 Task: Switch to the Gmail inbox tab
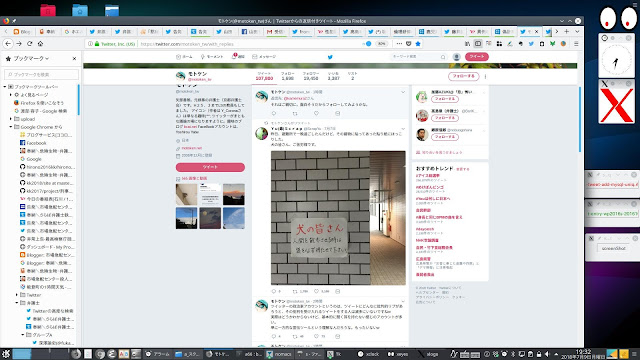(276, 31)
